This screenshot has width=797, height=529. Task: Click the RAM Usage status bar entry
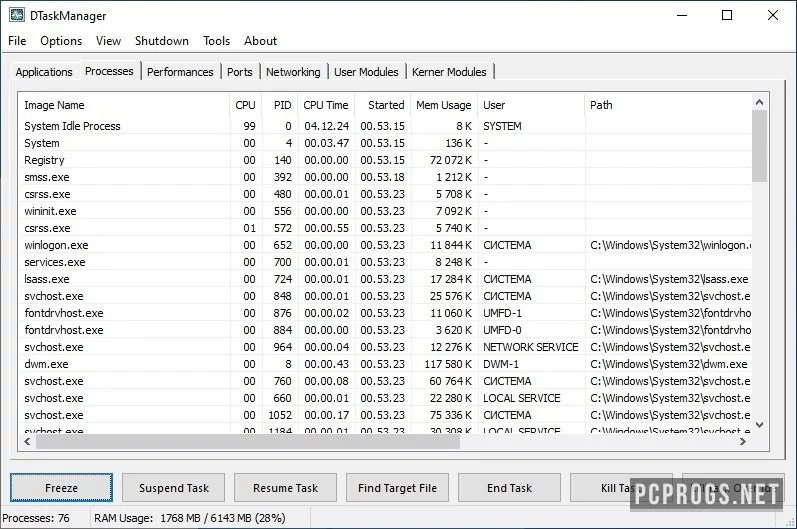(x=190, y=518)
